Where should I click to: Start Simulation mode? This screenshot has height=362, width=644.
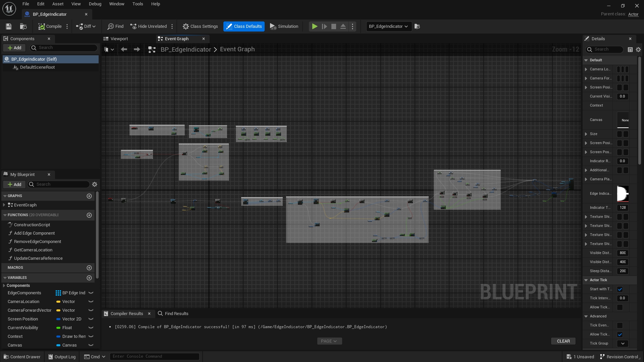point(284,26)
